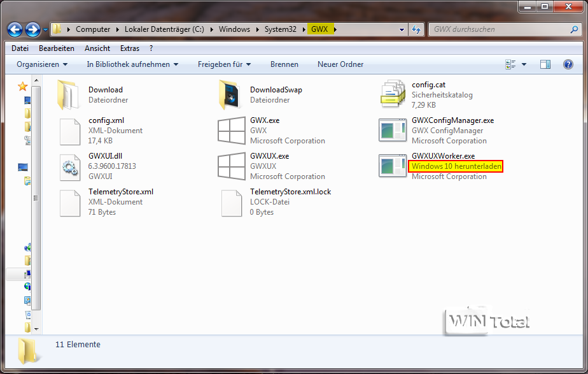
Task: Open the ? help menu
Action: [x=151, y=48]
